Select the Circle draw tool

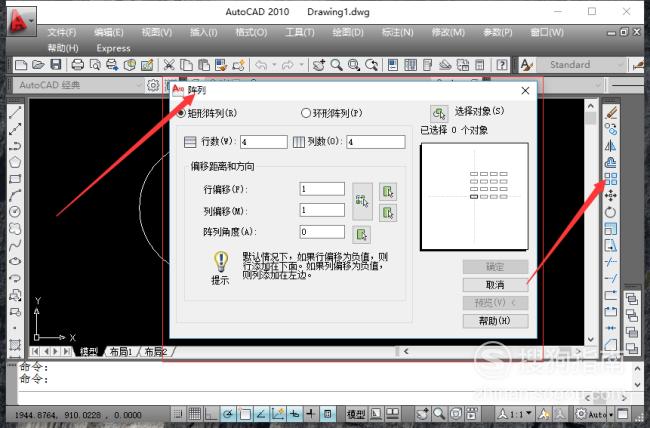15,212
